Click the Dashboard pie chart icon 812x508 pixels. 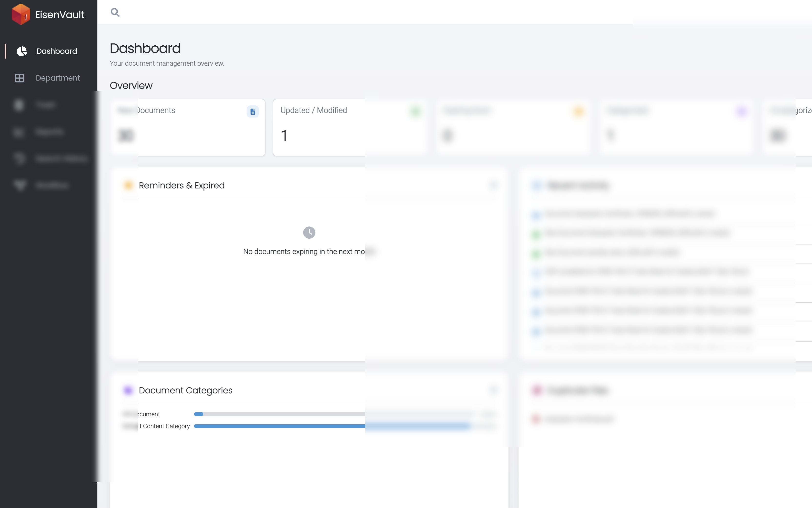22,51
